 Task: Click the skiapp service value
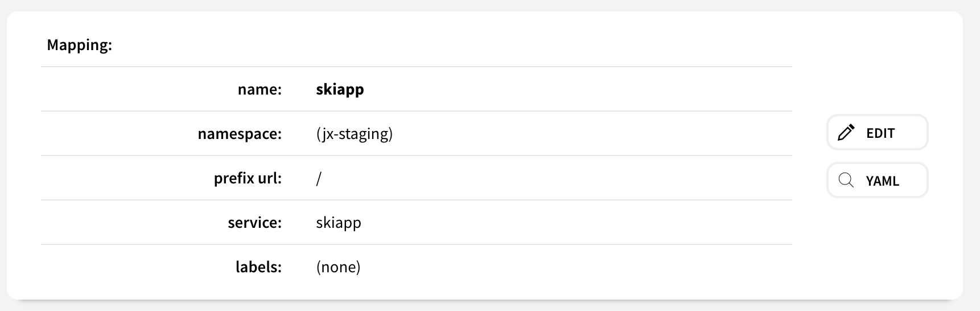point(339,223)
